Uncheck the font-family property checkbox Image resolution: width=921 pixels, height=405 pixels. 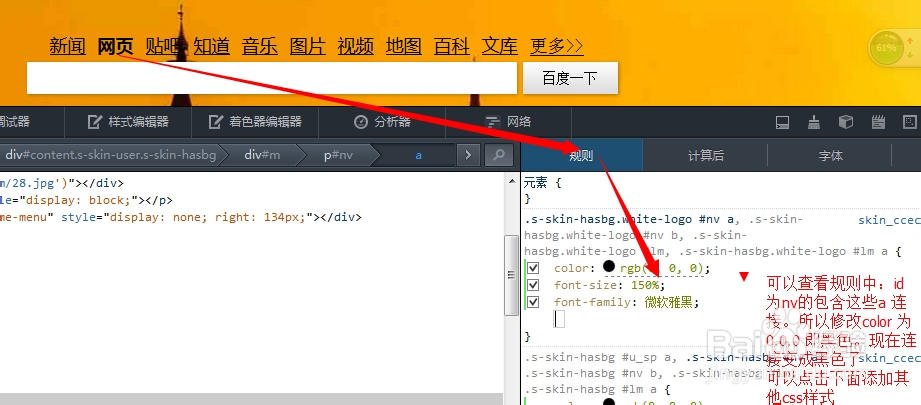pos(533,303)
